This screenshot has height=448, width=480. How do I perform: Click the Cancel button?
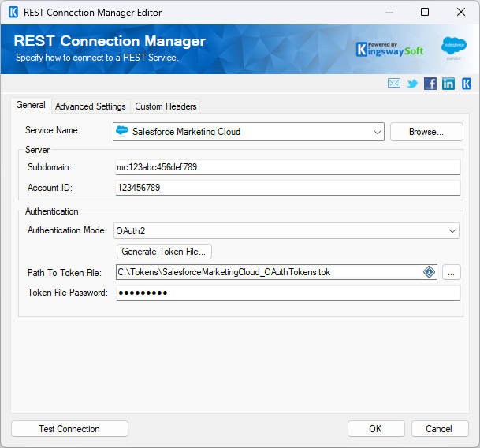440,429
